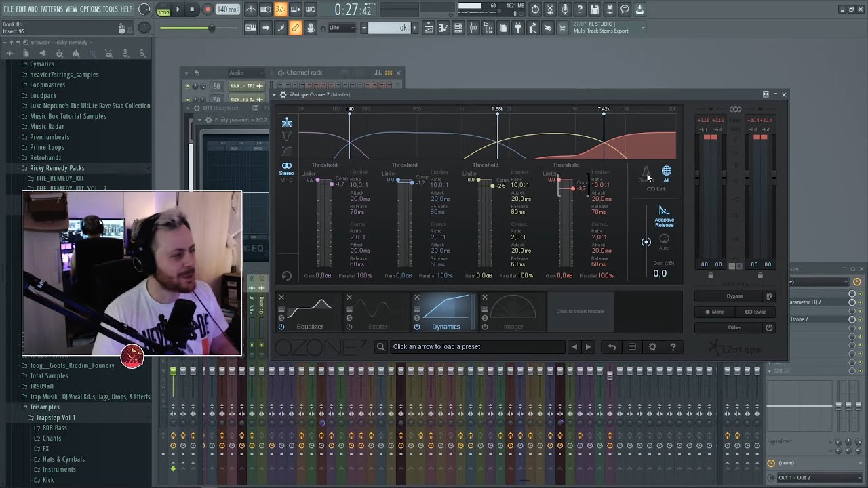
Task: Toggle the Imager module power button
Action: pyautogui.click(x=484, y=327)
